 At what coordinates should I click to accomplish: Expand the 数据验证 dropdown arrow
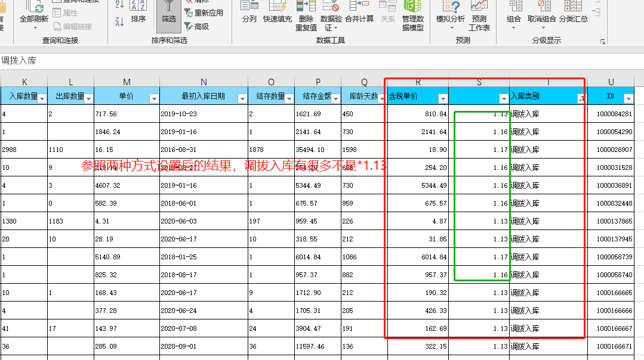(x=335, y=28)
